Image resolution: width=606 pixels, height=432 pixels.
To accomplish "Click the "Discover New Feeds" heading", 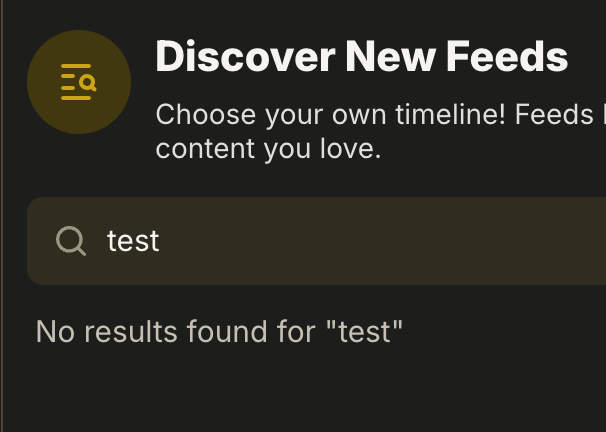I will 361,57.
